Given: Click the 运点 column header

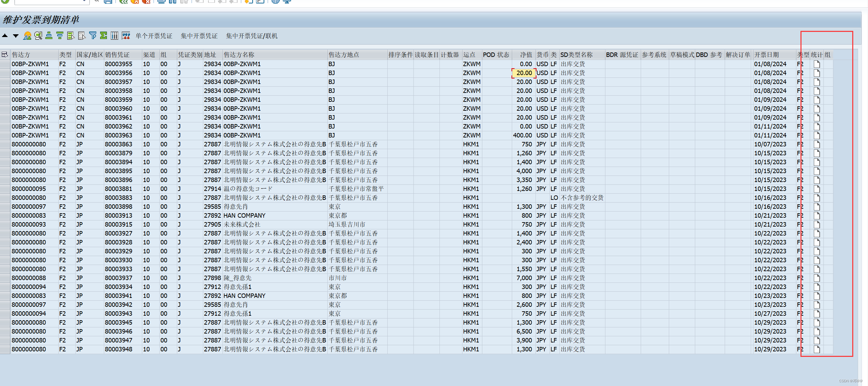Looking at the screenshot, I should point(472,55).
